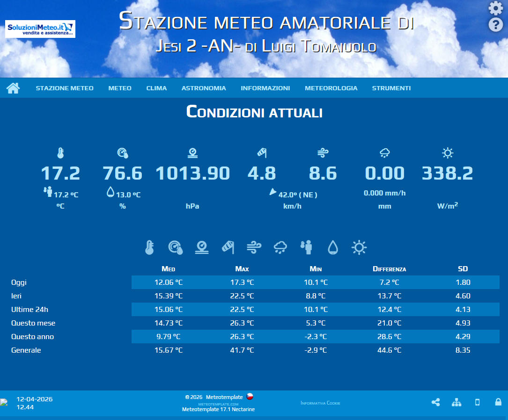Switch to mobile view via phone icon

[478, 402]
